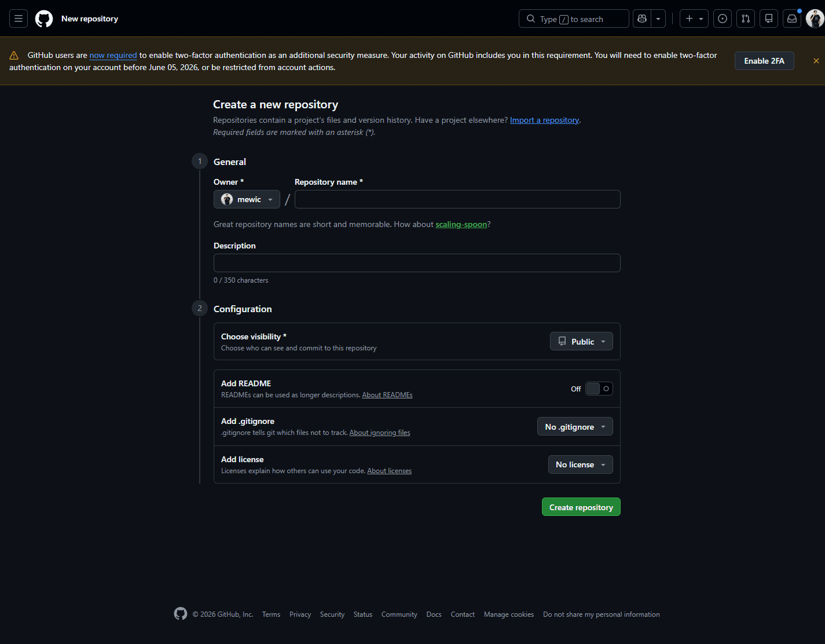Open the Owner mewic dropdown

click(247, 199)
